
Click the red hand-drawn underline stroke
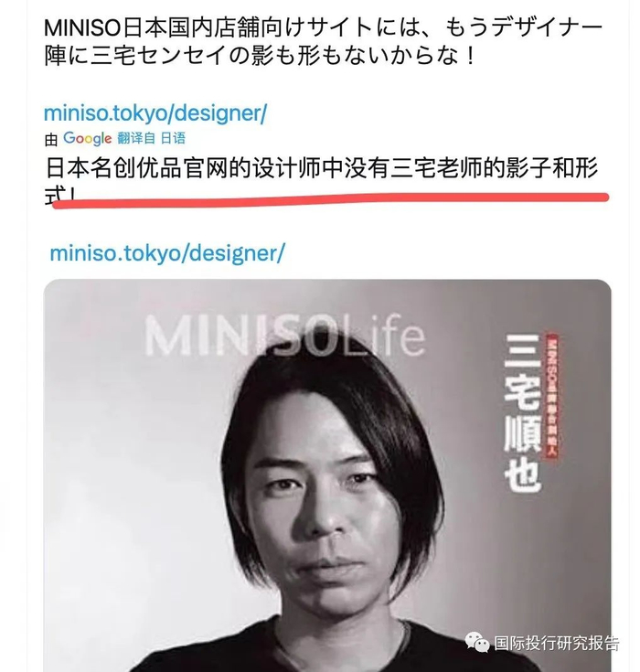pyautogui.click(x=330, y=199)
